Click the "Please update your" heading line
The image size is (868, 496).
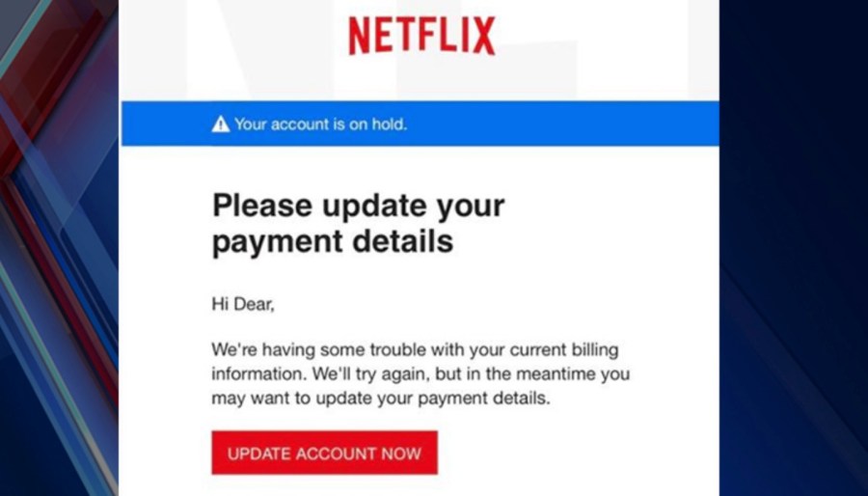coord(358,206)
